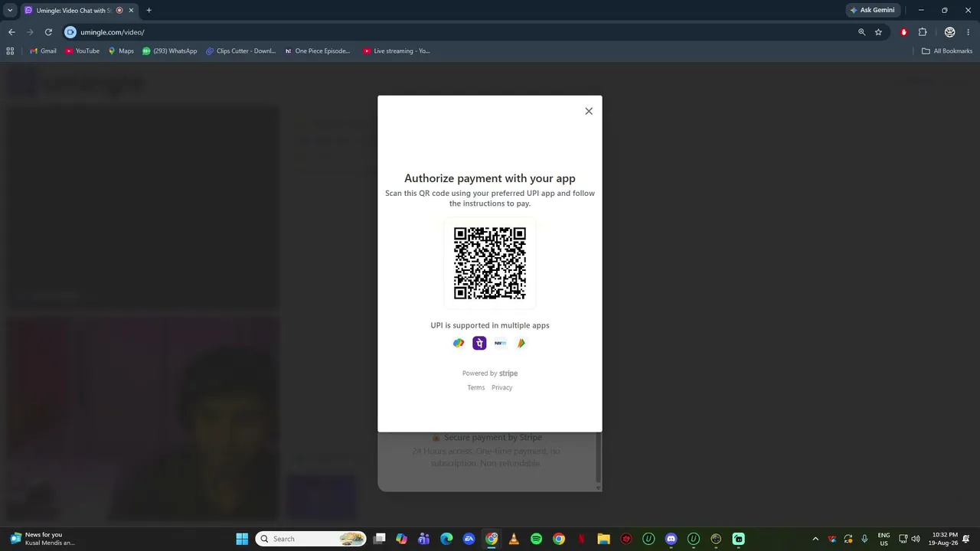Open the Clips Cutter bookmark
980x551 pixels.
(x=241, y=51)
